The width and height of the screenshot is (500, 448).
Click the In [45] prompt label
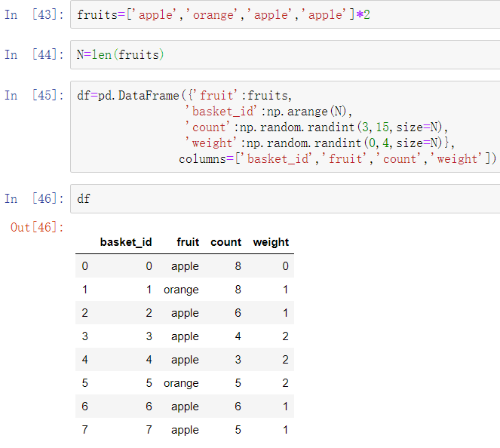[34, 95]
